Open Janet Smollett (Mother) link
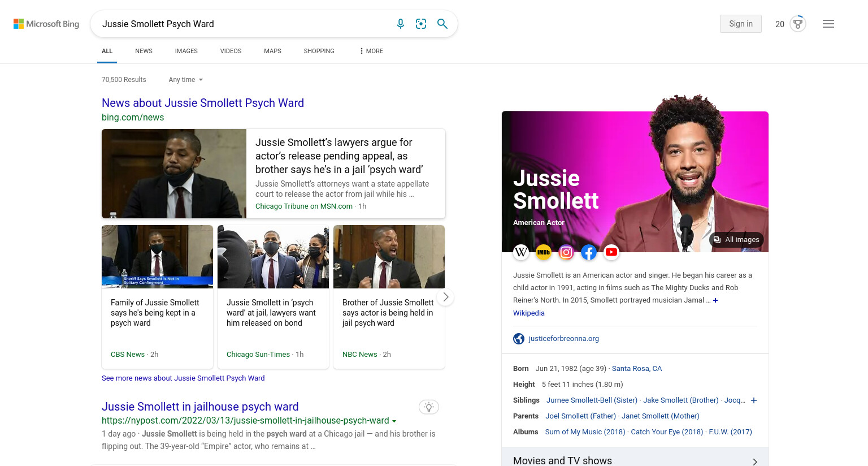 [661, 416]
